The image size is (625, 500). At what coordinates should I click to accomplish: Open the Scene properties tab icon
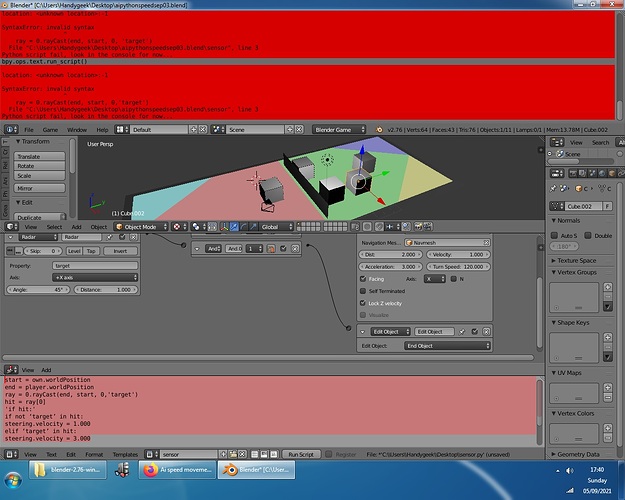coord(592,173)
